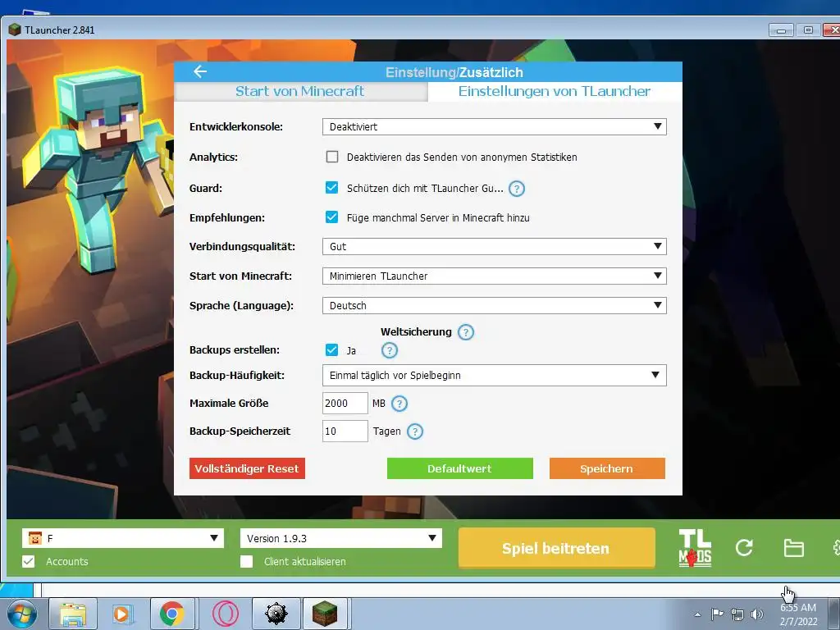Click the network tray icon
Image resolution: width=840 pixels, height=630 pixels.
(737, 614)
